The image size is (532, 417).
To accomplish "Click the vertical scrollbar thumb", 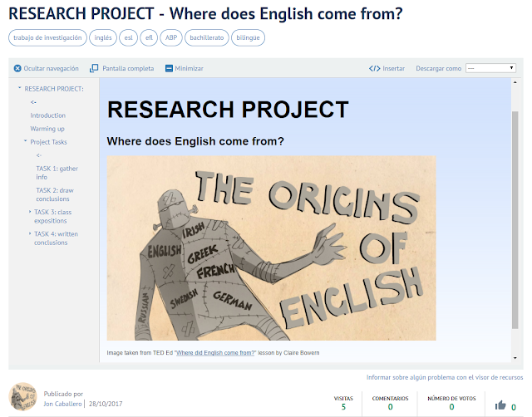I will (515, 219).
